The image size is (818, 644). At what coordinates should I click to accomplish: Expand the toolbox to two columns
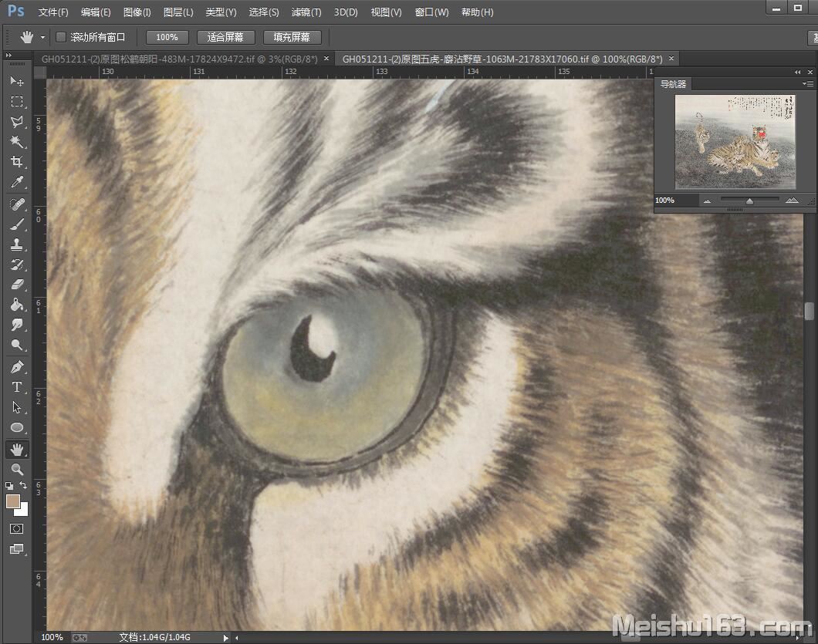click(8, 55)
